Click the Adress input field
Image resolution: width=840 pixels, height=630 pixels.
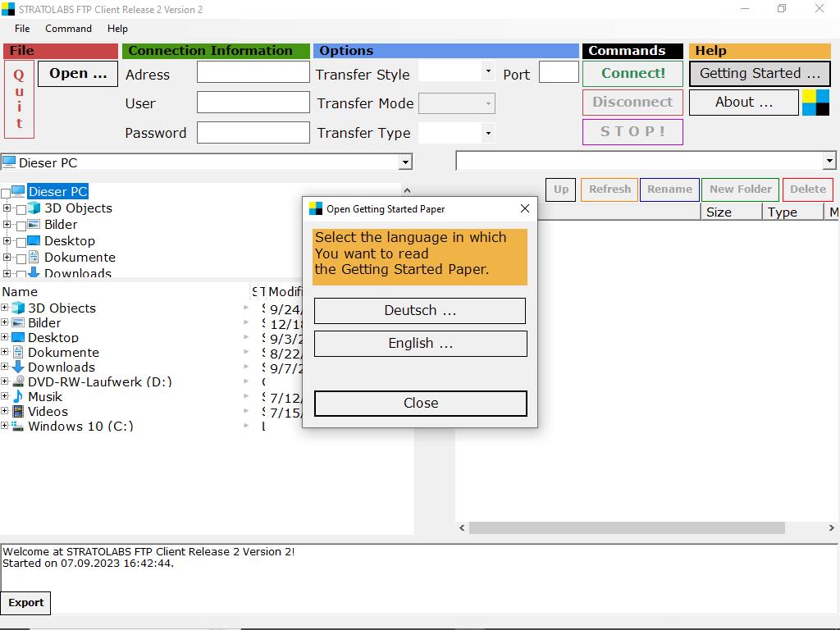(253, 72)
